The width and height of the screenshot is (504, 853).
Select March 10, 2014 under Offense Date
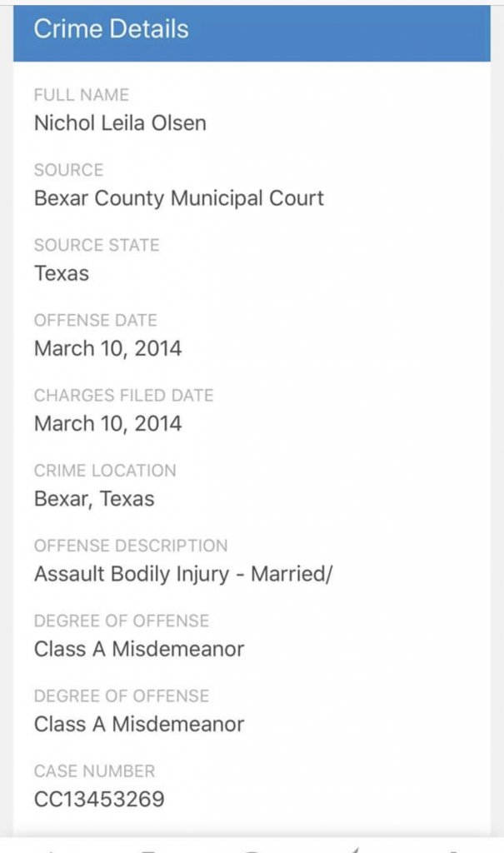pos(107,348)
